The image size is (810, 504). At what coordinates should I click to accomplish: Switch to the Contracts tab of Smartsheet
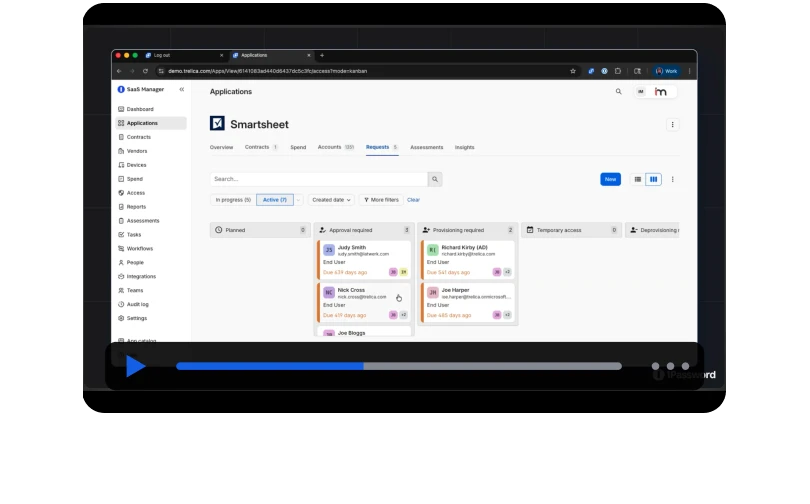click(x=261, y=147)
